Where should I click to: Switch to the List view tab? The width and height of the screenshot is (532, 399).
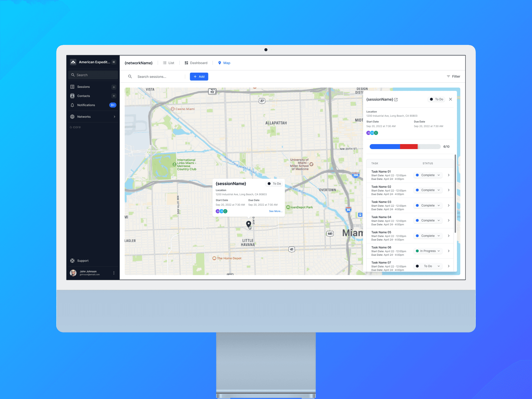point(168,63)
